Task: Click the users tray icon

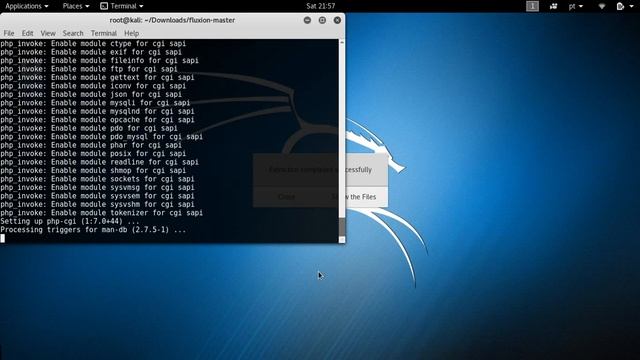Action: [x=553, y=6]
